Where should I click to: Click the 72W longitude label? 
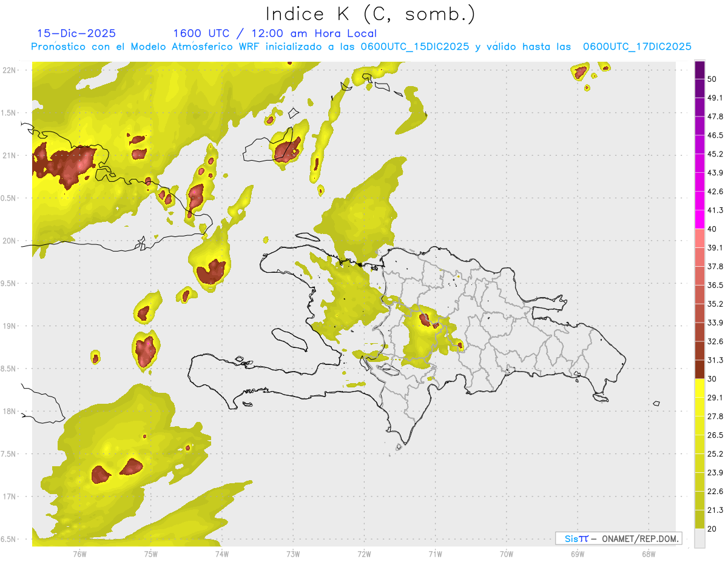[x=364, y=554]
